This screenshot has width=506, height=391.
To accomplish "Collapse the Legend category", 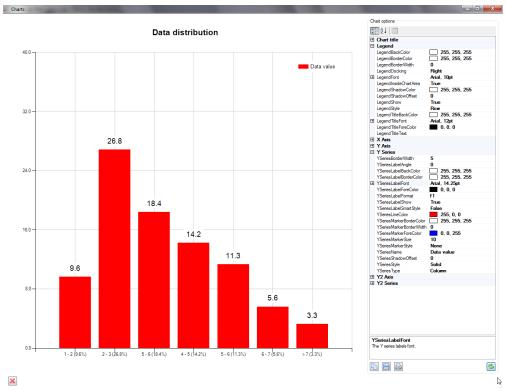I will click(372, 46).
